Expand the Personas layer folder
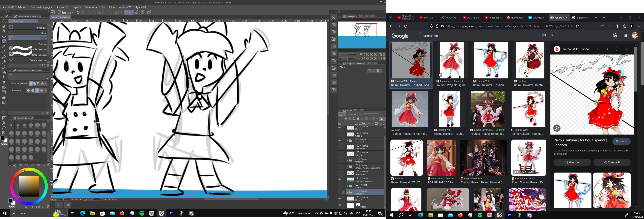The height and width of the screenshot is (219, 644). click(x=347, y=160)
